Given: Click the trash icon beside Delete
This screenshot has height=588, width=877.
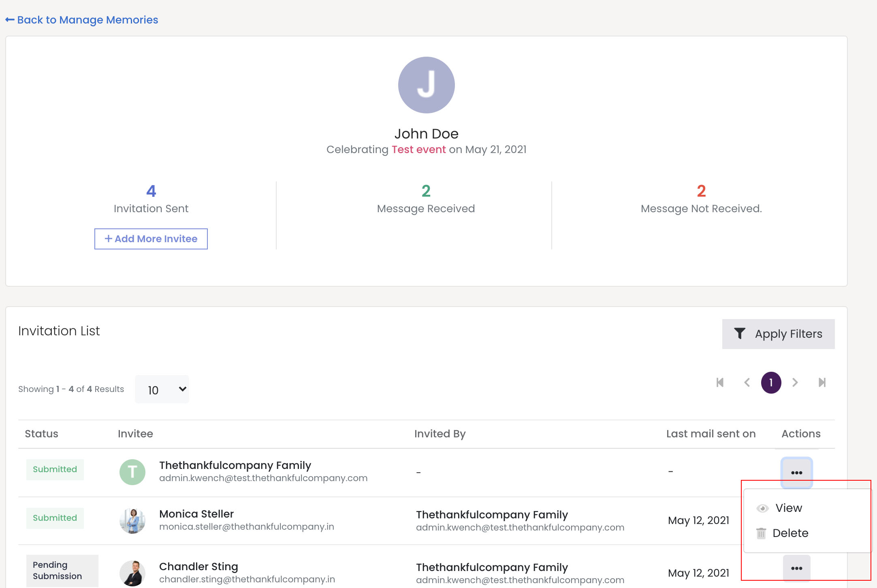Looking at the screenshot, I should pos(761,533).
